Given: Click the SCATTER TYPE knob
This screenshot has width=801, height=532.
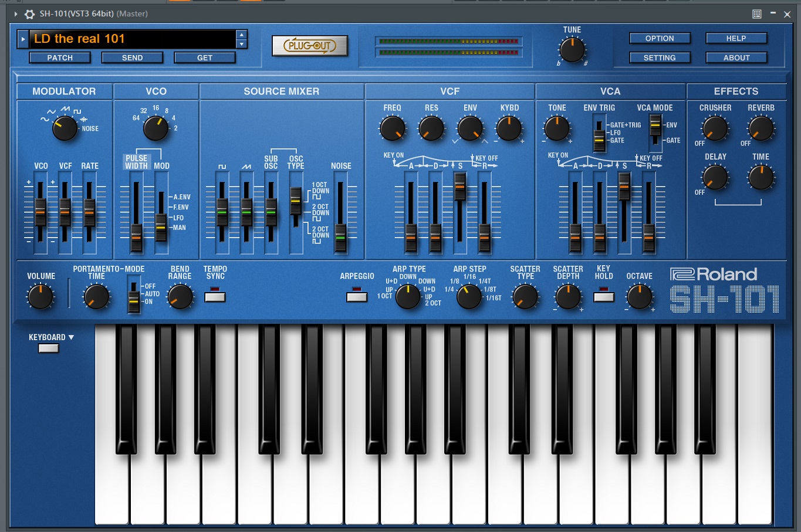Looking at the screenshot, I should pyautogui.click(x=525, y=297).
